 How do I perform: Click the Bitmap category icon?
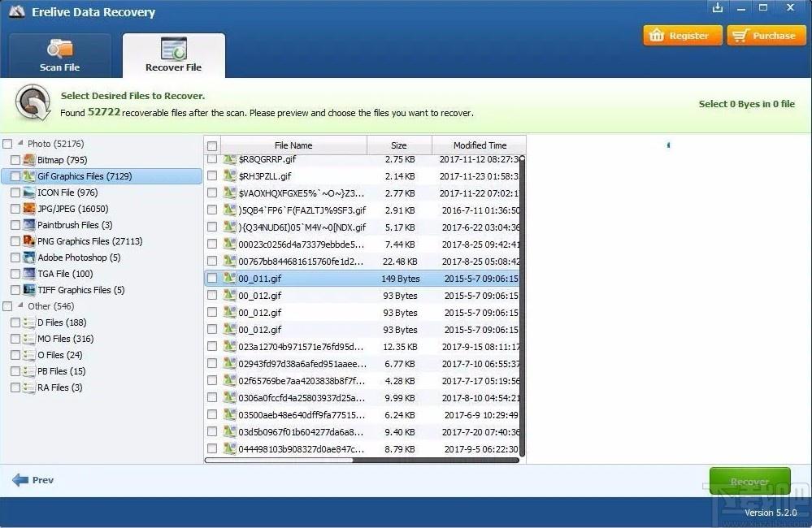click(29, 159)
